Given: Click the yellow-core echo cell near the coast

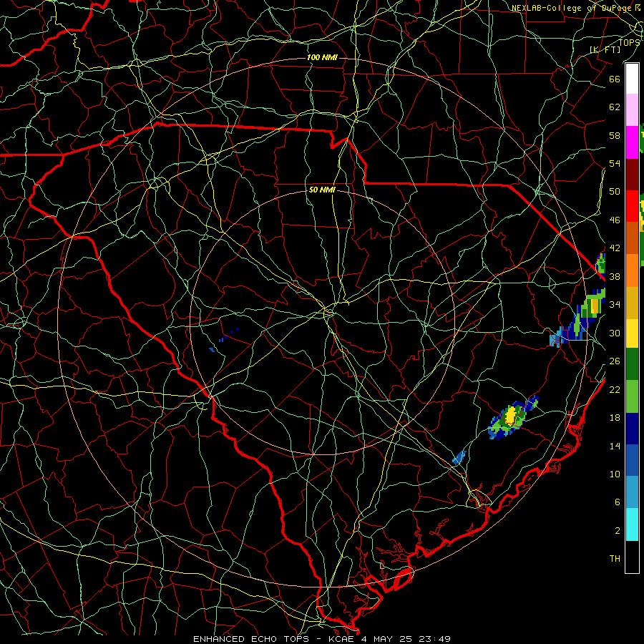Looking at the screenshot, I should point(510,415).
